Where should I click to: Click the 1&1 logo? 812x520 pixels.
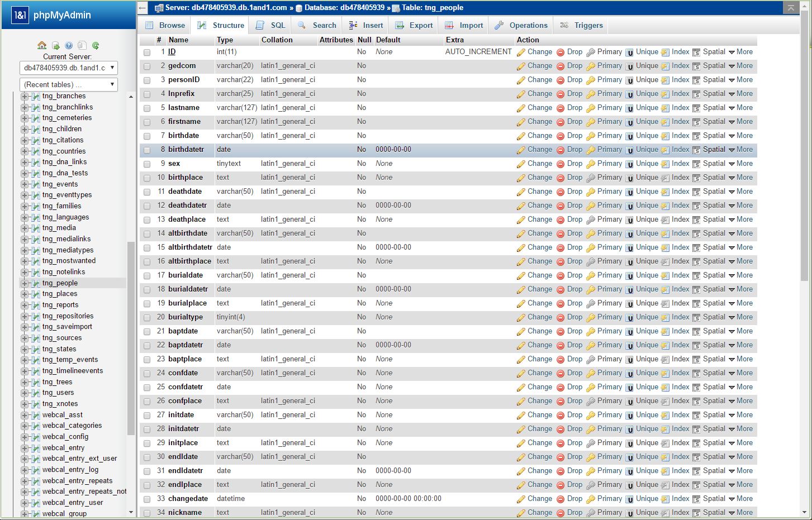point(20,15)
